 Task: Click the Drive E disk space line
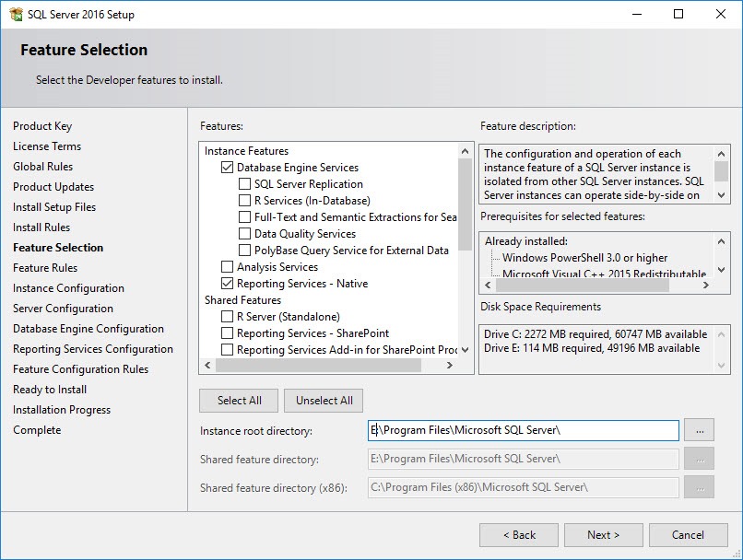(592, 348)
